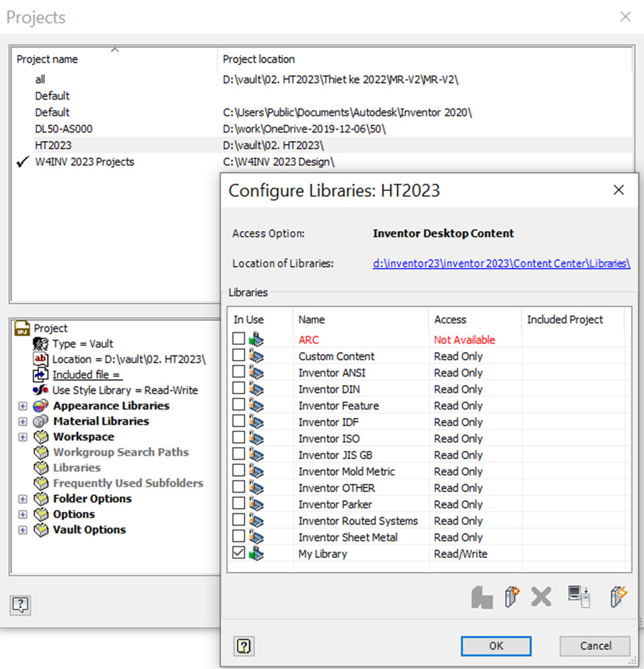Viewport: 644px width, 669px height.
Task: Click the Vault Options folder icon
Action: 41,530
